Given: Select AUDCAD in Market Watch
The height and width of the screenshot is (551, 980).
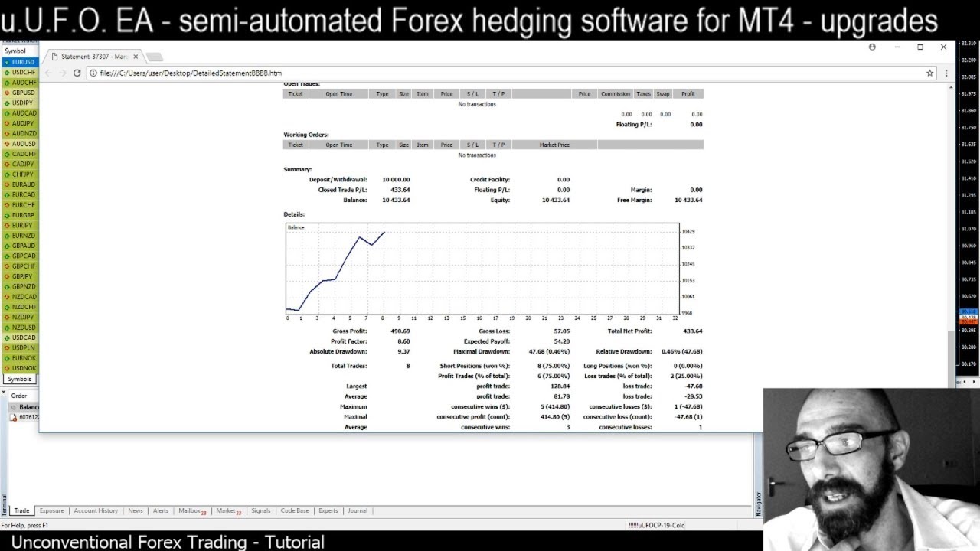Looking at the screenshot, I should coord(20,113).
